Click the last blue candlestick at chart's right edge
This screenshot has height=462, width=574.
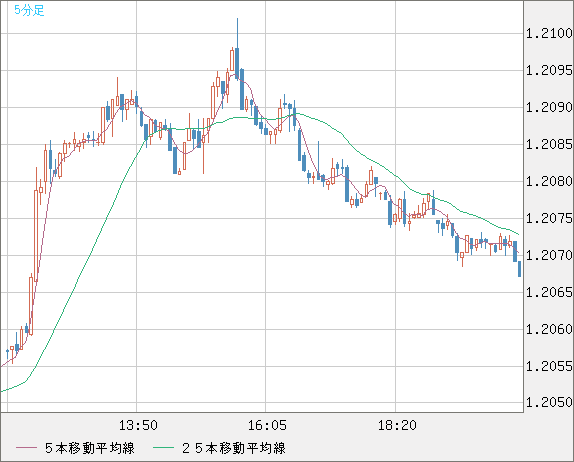(519, 269)
